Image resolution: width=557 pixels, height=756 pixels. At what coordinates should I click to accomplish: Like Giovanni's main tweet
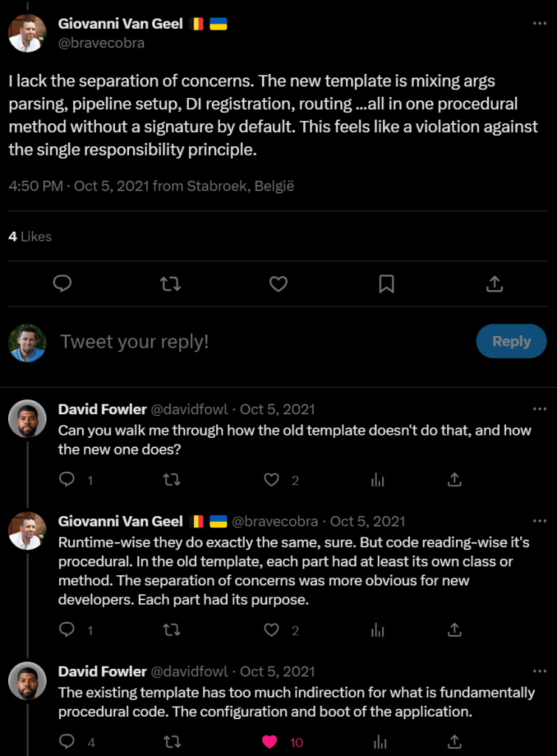278,283
